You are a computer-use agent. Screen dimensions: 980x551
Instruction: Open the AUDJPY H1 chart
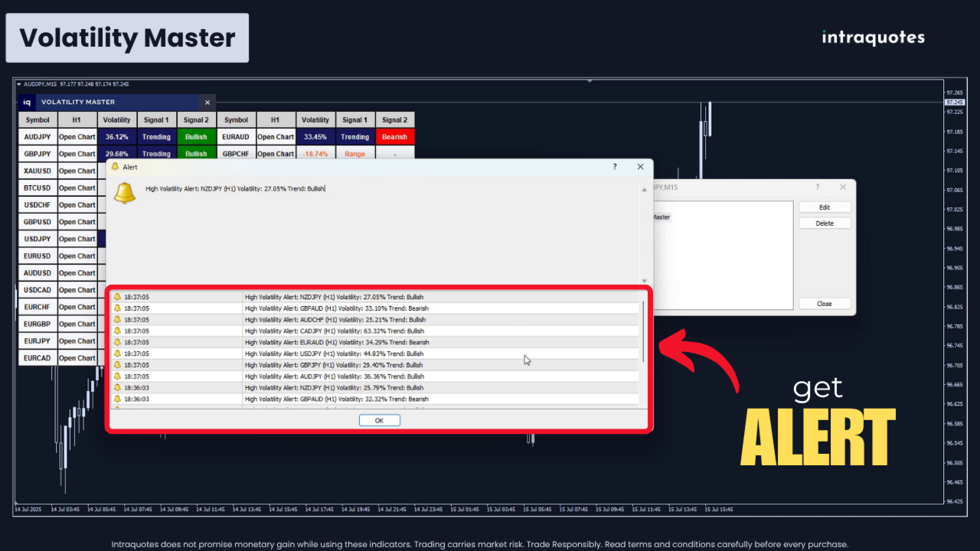coord(77,137)
